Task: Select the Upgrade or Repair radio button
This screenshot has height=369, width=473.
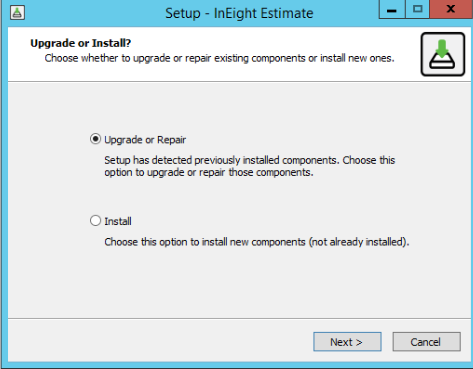Action: 95,139
